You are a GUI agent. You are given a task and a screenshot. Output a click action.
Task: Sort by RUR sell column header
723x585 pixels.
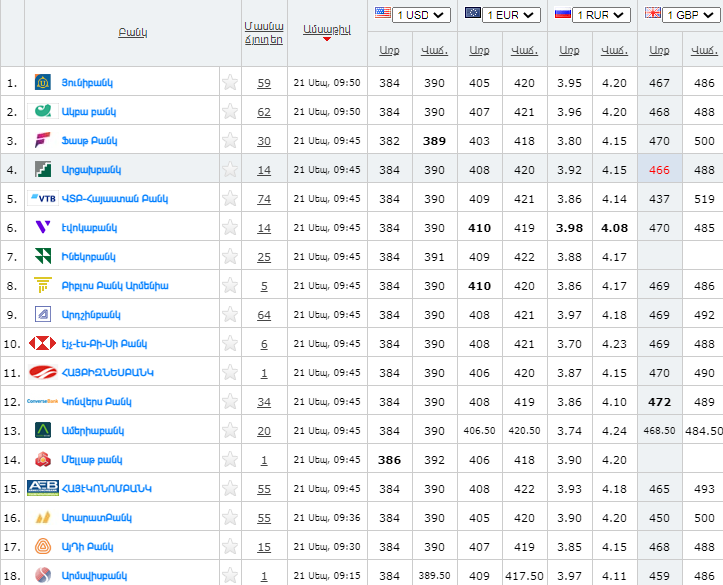(x=614, y=50)
